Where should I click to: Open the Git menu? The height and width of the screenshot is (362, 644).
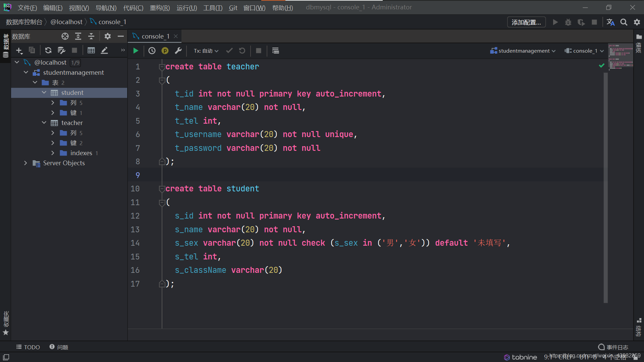pos(233,7)
